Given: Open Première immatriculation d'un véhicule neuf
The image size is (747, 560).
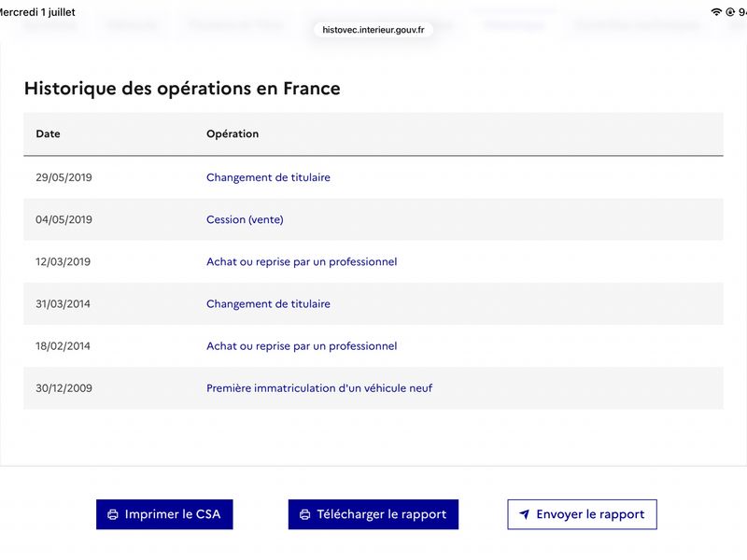Looking at the screenshot, I should 319,388.
